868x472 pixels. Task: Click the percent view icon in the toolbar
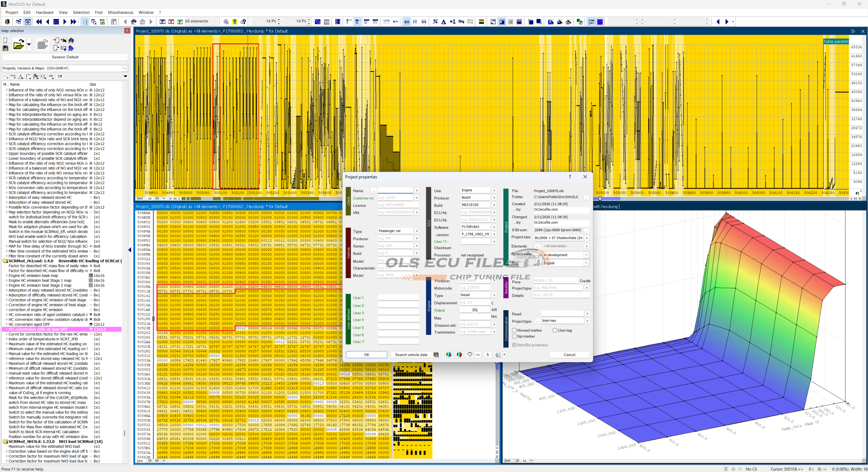(435, 22)
